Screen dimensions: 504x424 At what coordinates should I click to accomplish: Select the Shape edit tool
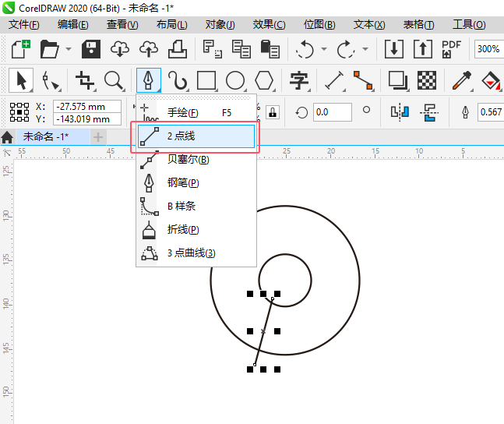click(51, 80)
